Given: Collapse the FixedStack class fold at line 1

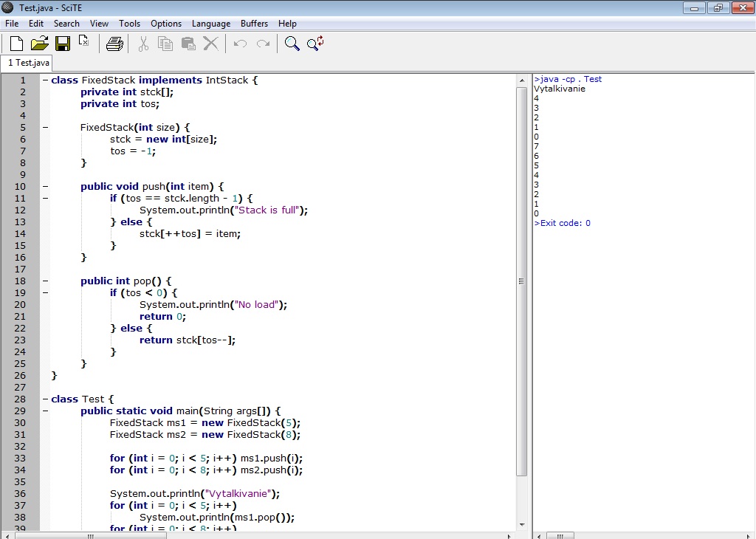Looking at the screenshot, I should pos(45,80).
